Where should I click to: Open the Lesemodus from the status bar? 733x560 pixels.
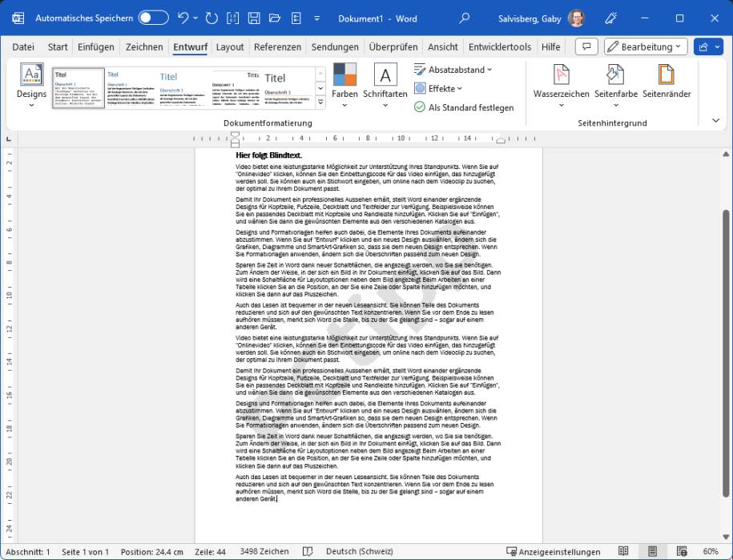click(x=623, y=551)
